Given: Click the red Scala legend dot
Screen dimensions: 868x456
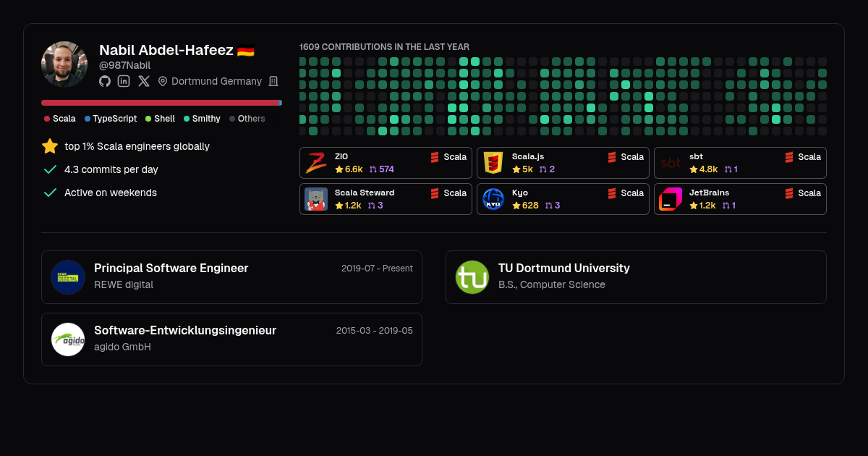Looking at the screenshot, I should pos(47,119).
